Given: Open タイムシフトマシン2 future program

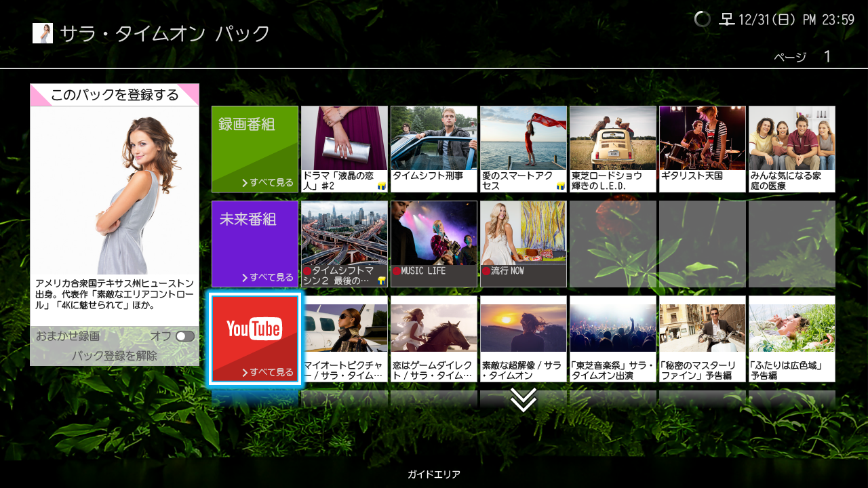Looking at the screenshot, I should tap(344, 244).
